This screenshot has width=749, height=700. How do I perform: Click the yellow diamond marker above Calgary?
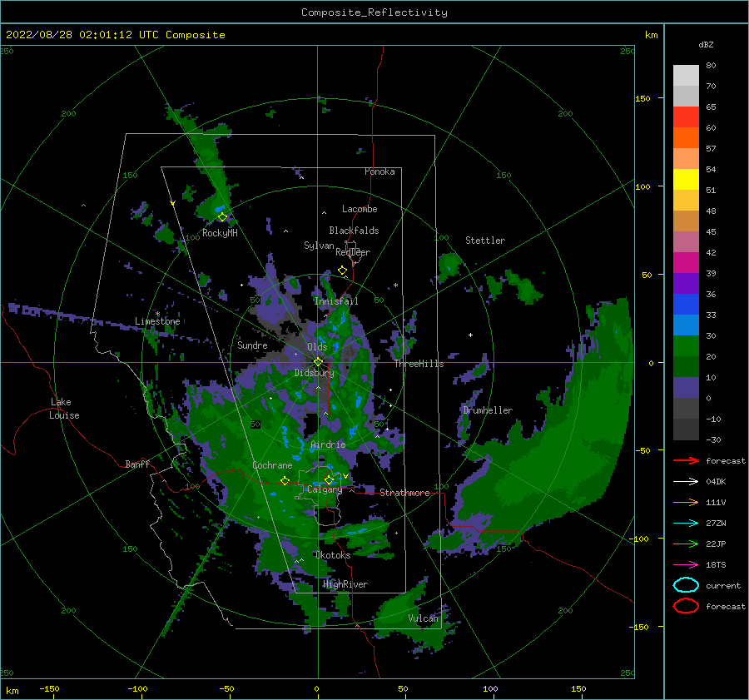tap(329, 479)
